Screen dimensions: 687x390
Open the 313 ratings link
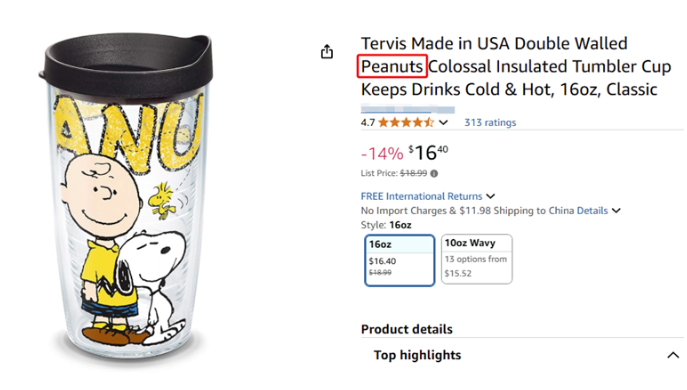click(x=490, y=122)
